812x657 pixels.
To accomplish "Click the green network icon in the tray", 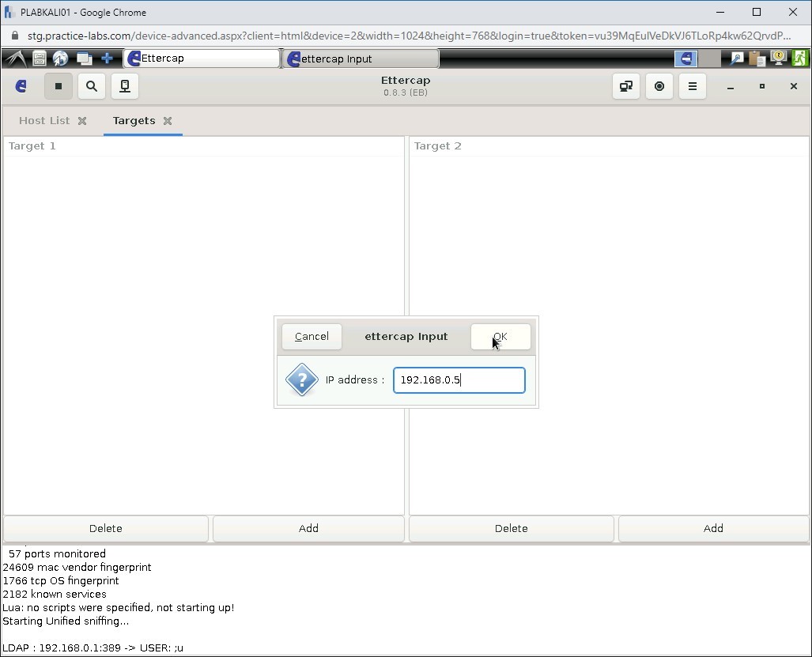I will point(799,58).
